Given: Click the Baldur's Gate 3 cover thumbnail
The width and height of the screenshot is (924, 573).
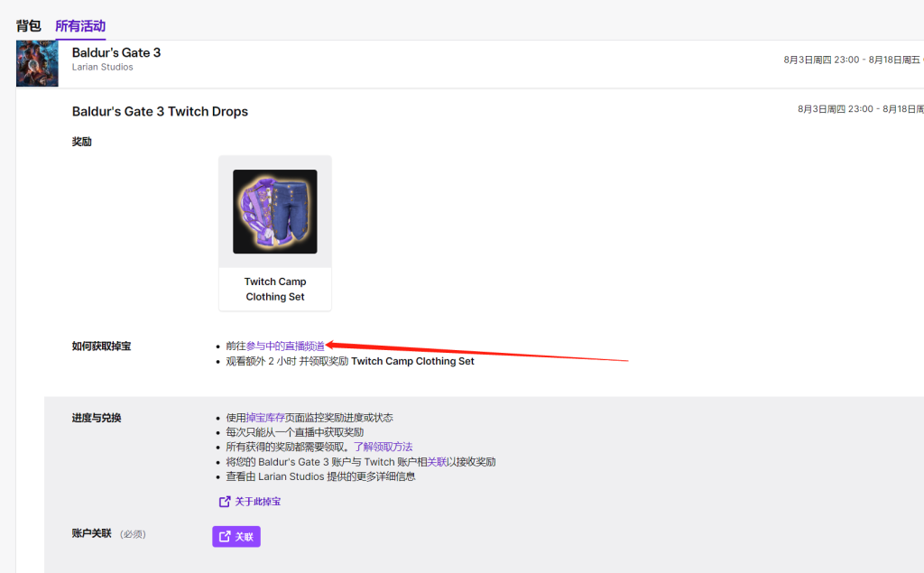Looking at the screenshot, I should pos(37,64).
